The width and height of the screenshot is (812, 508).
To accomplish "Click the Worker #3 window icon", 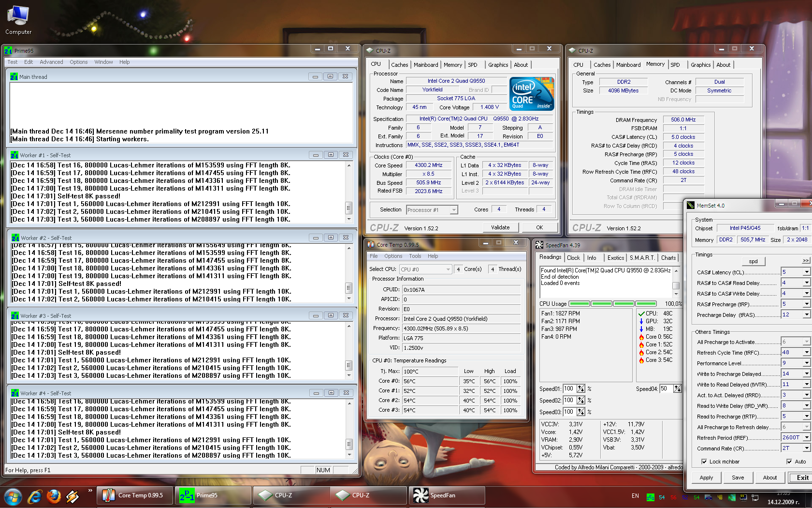I will pyautogui.click(x=15, y=315).
